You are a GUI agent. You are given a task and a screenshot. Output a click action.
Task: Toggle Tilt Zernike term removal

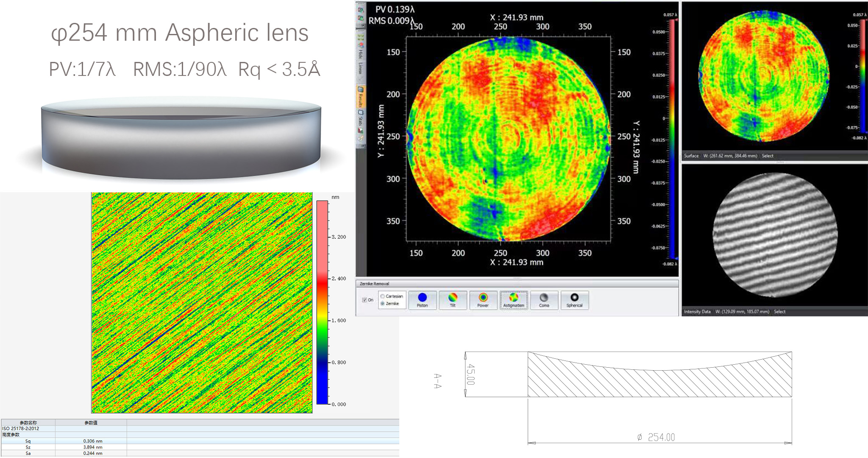pos(453,300)
